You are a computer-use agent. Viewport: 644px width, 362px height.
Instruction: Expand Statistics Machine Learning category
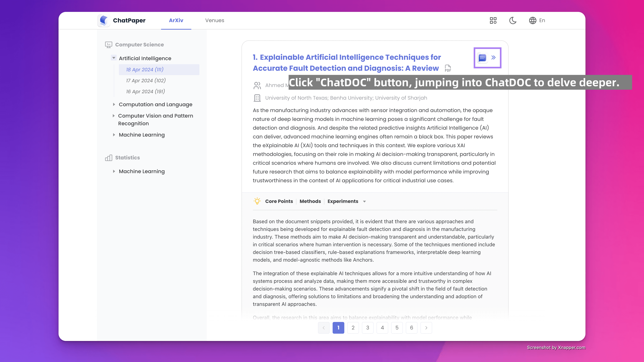(x=114, y=171)
